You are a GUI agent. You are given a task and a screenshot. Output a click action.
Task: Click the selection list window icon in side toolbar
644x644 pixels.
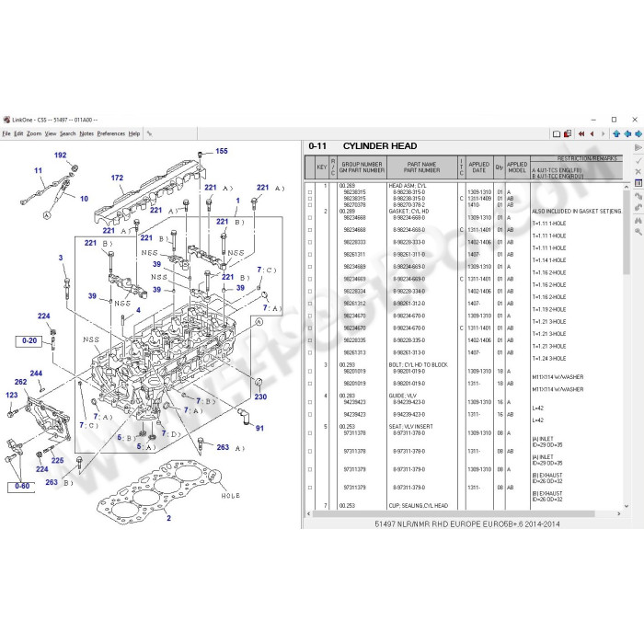(x=638, y=183)
